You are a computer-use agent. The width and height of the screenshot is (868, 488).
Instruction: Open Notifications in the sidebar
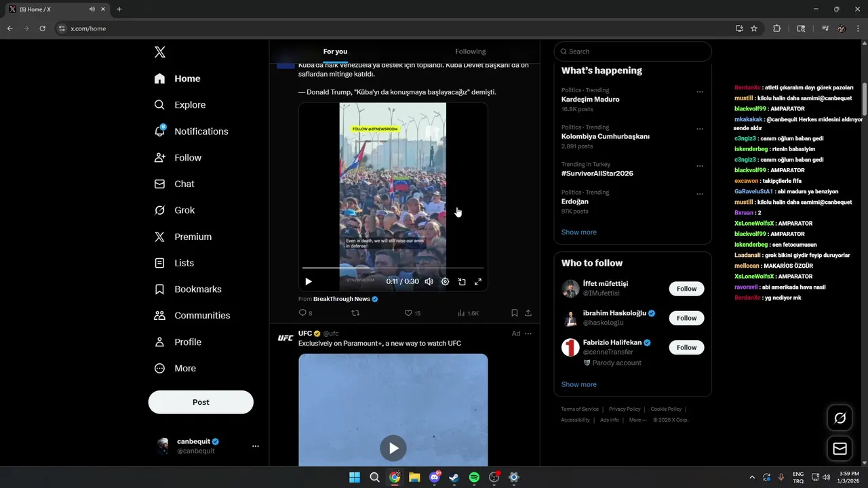(x=191, y=131)
